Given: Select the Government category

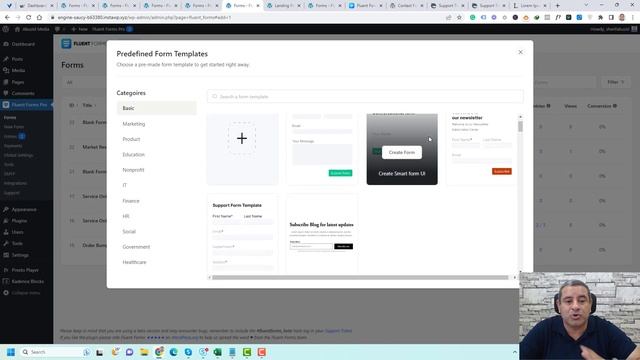Looking at the screenshot, I should pos(136,247).
